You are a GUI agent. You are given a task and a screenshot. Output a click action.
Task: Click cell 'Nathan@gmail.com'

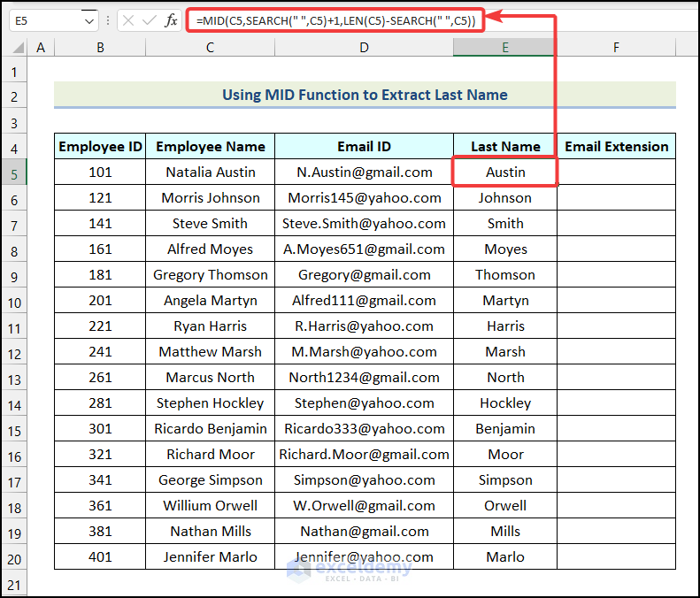364,531
